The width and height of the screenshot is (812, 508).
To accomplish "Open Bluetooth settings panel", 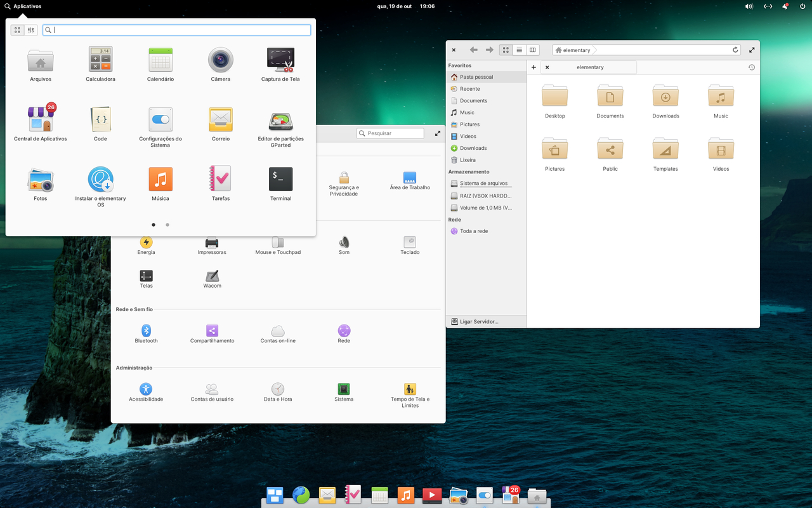I will pyautogui.click(x=146, y=331).
